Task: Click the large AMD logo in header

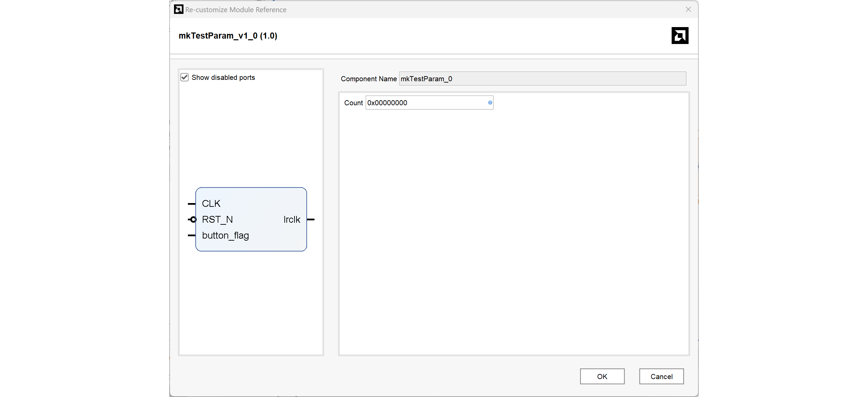Action: (x=680, y=36)
